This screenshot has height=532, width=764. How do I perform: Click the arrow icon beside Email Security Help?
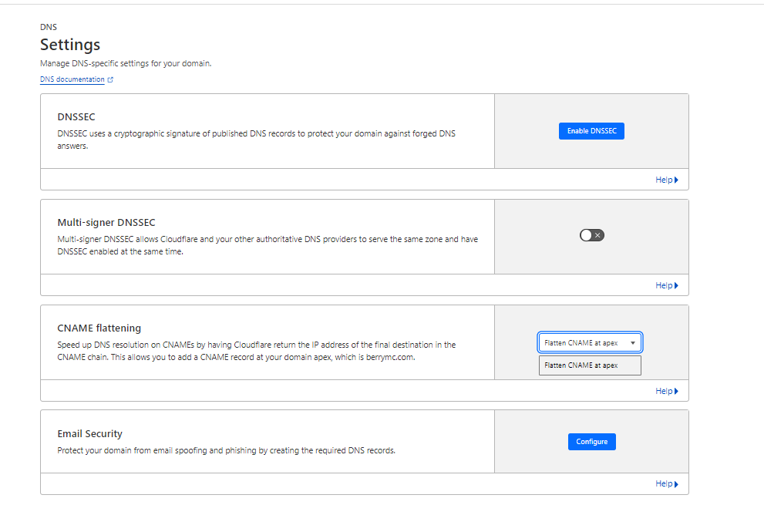click(x=676, y=483)
